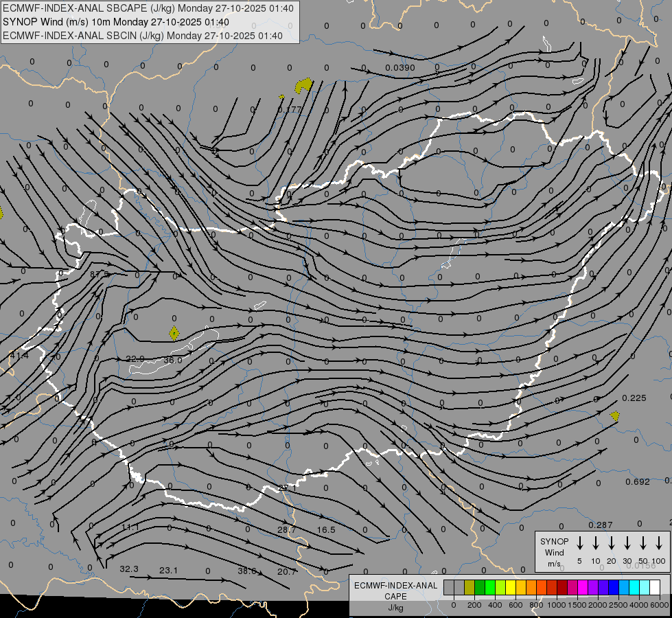Click the SYNOP Wind 10m title line
Viewport: 672px width, 618px height.
116,22
